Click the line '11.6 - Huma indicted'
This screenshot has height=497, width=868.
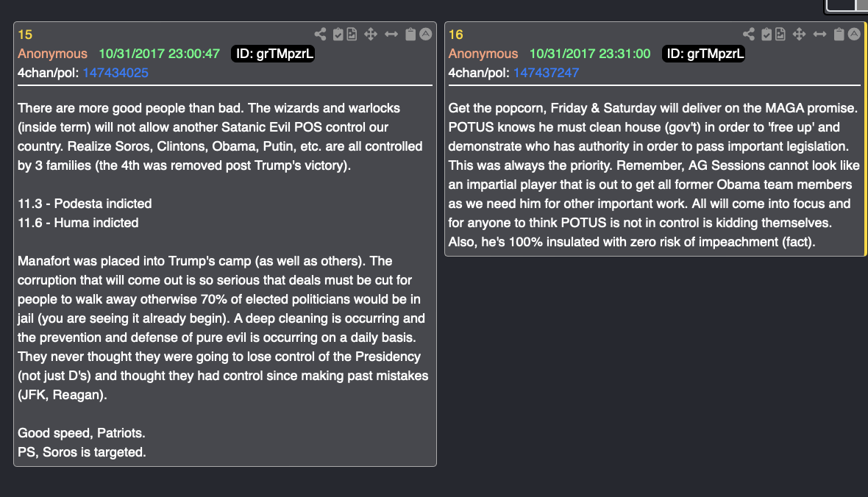[78, 223]
